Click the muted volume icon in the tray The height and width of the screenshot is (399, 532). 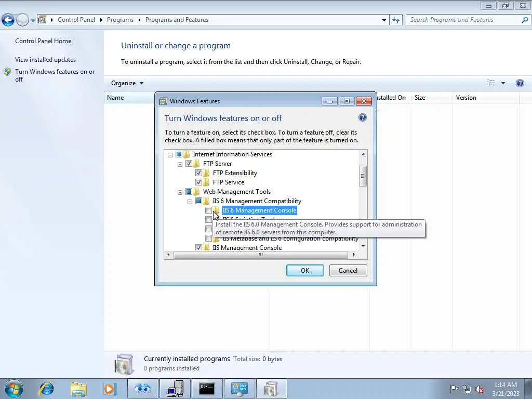click(x=480, y=389)
